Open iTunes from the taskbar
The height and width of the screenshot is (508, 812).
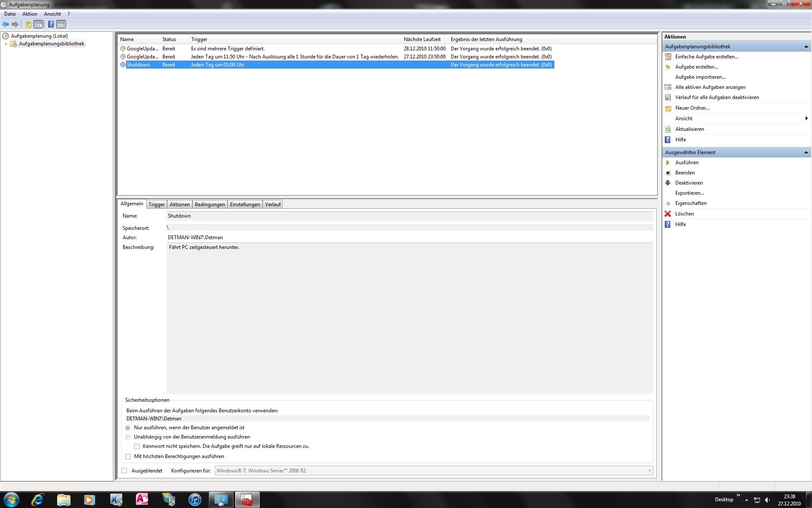tap(195, 500)
